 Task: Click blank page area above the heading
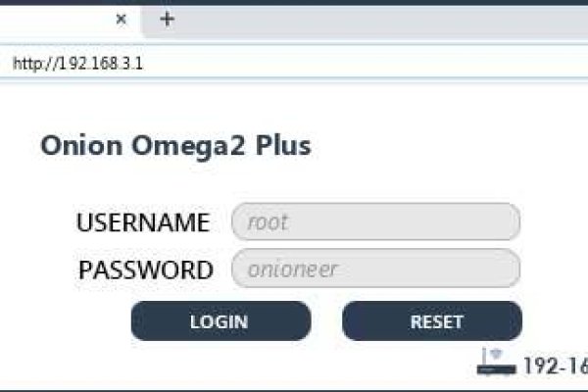pos(294,107)
